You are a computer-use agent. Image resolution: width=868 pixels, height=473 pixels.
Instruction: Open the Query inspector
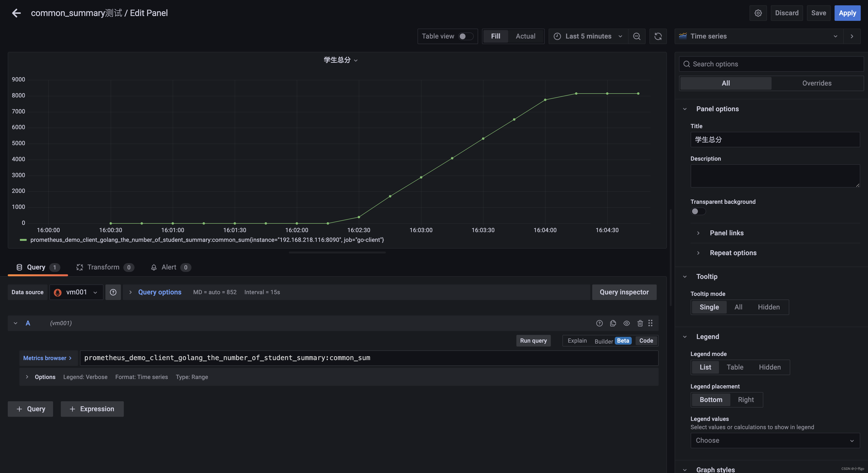624,292
